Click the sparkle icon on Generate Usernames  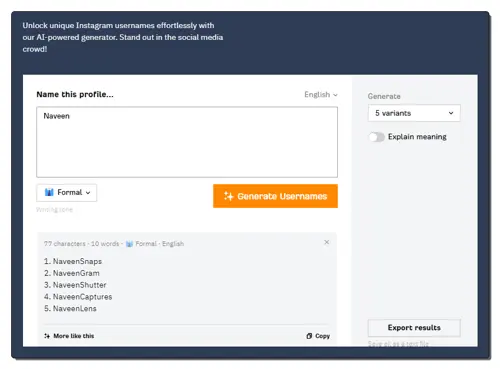click(x=228, y=196)
